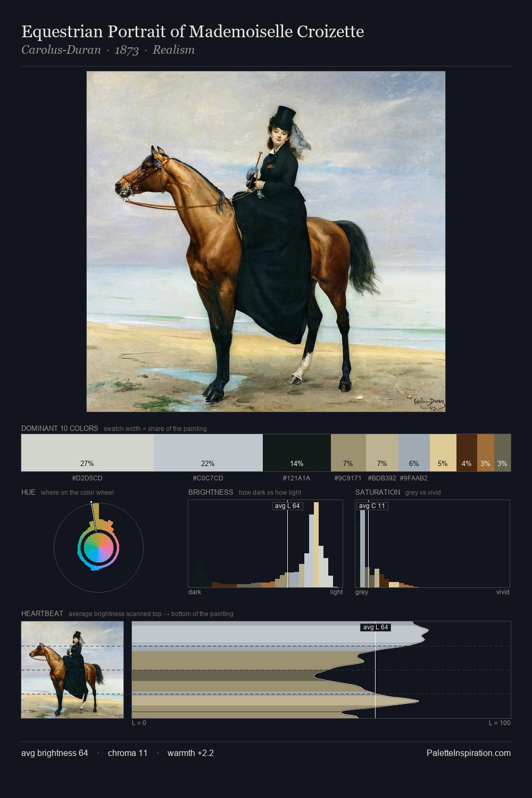Click the #D2D5CD hex code label
532x798 pixels.
pyautogui.click(x=87, y=478)
